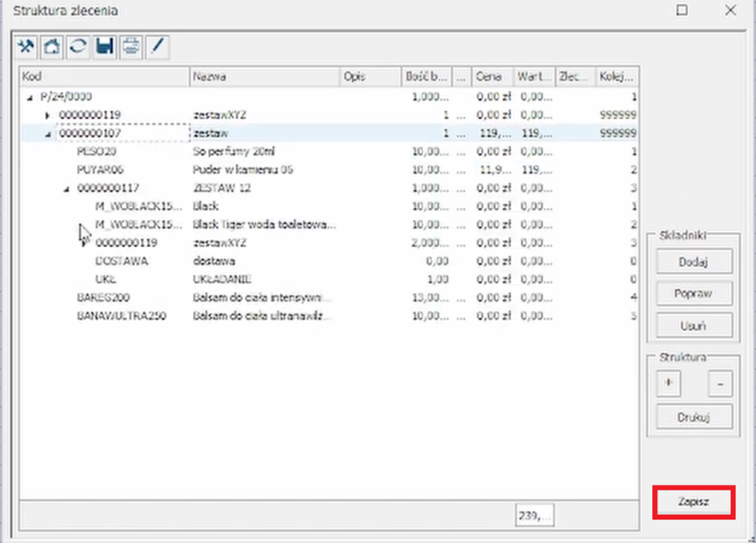756x543 pixels.
Task: Click the pen edit toolbar icon
Action: (157, 47)
